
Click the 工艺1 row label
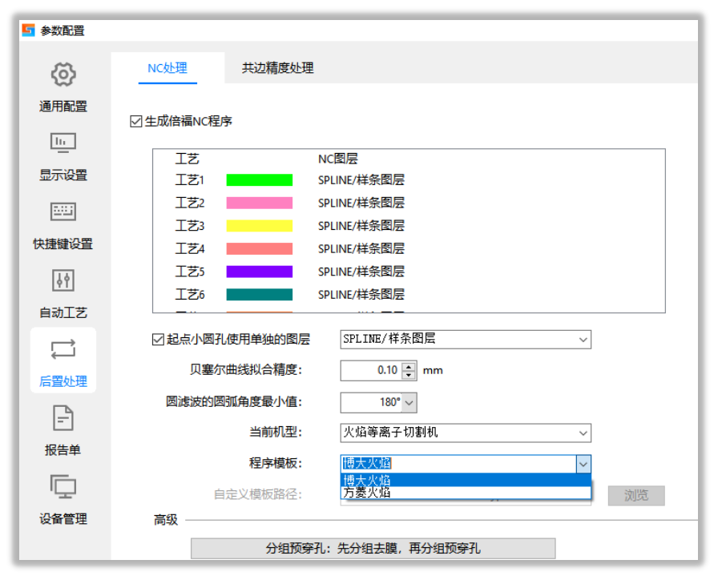[190, 180]
